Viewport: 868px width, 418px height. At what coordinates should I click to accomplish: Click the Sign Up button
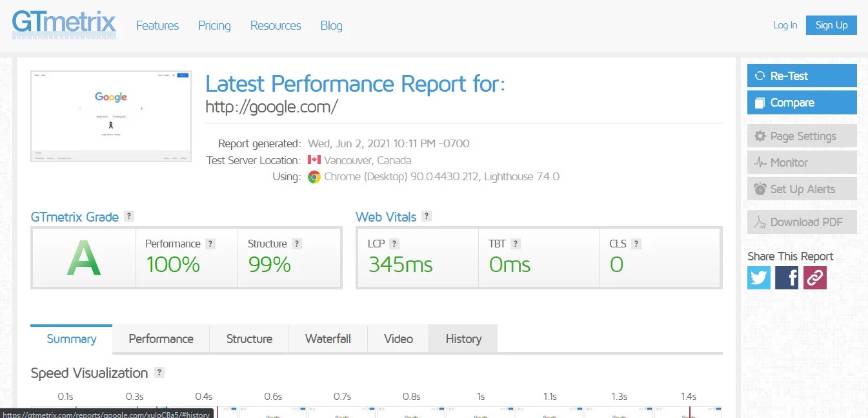click(831, 25)
